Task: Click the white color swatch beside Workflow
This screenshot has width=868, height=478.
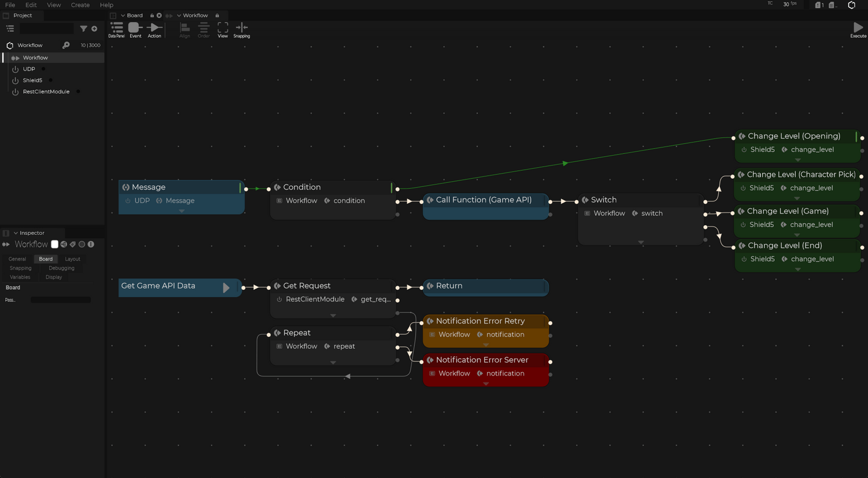Action: tap(54, 244)
